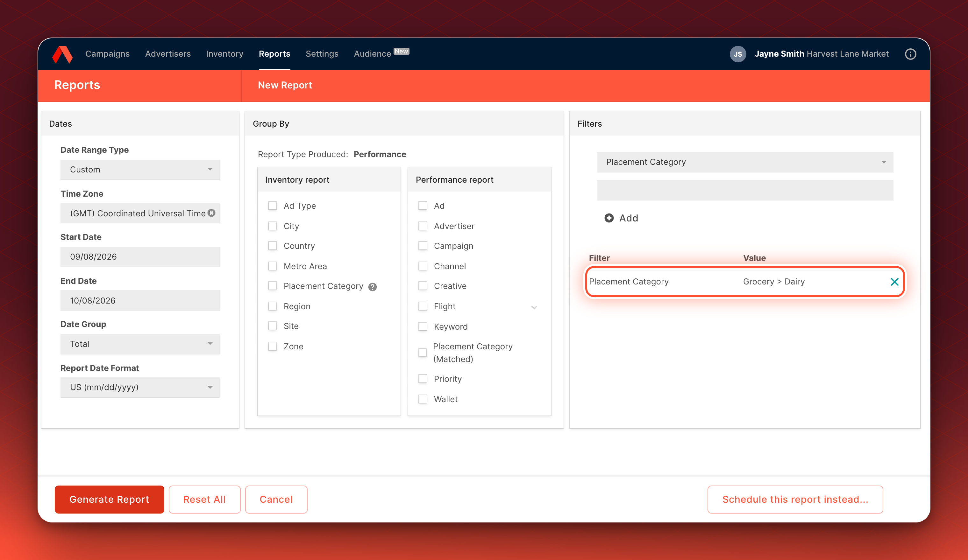
Task: Open the info icon in top bar
Action: pos(910,54)
